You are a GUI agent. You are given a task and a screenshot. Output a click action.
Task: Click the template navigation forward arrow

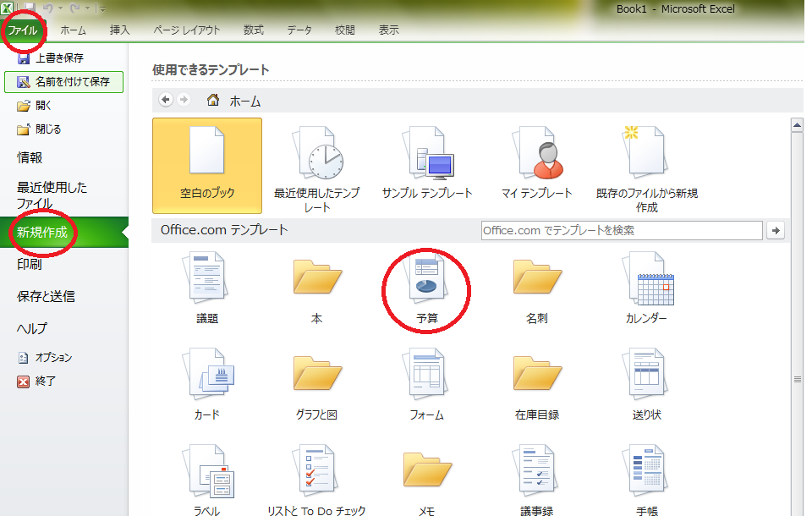tap(184, 100)
